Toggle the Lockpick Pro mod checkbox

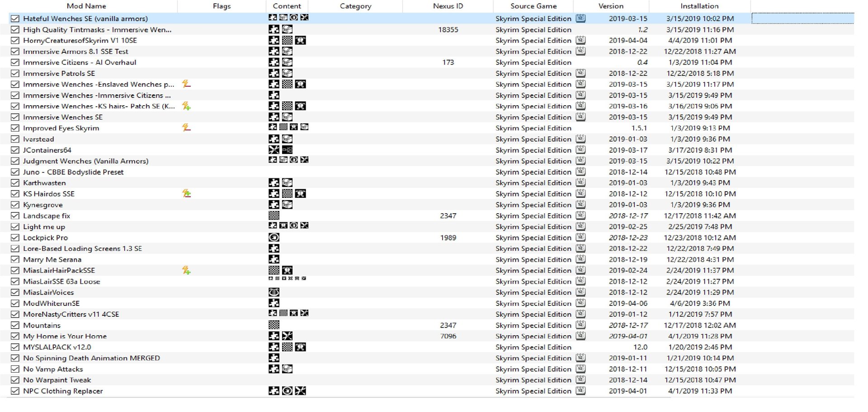pyautogui.click(x=15, y=238)
